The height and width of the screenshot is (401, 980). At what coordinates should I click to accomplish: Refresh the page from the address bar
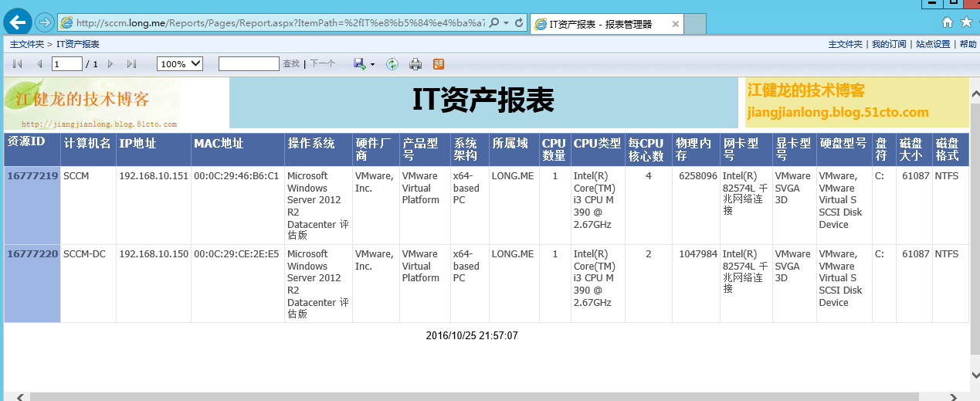519,23
